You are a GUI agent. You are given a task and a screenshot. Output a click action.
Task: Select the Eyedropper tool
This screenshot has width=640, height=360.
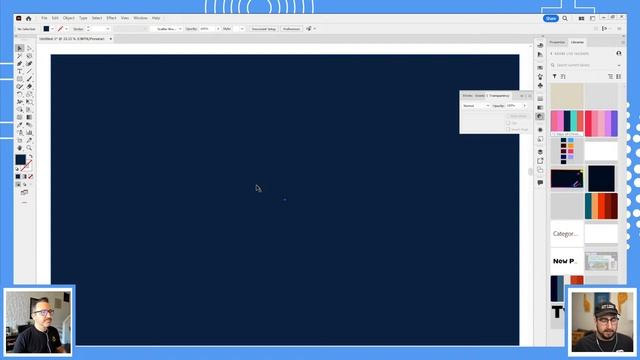coord(20,125)
